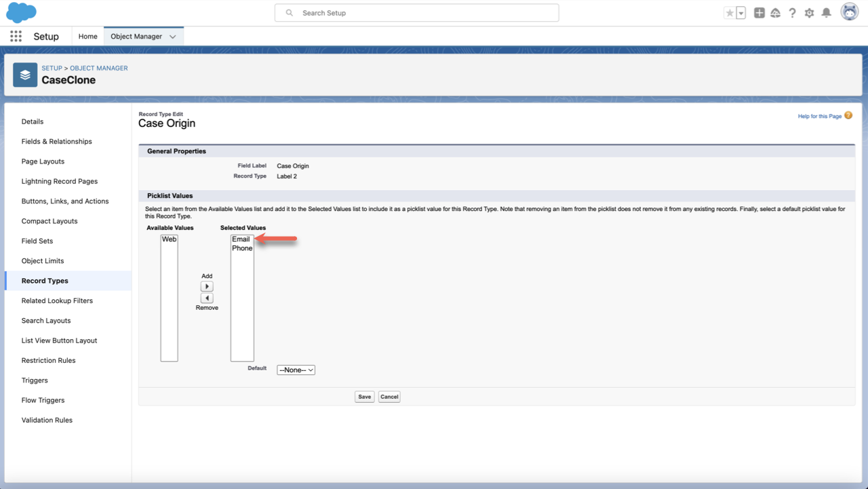
Task: Focus the Search Setup field
Action: click(417, 13)
